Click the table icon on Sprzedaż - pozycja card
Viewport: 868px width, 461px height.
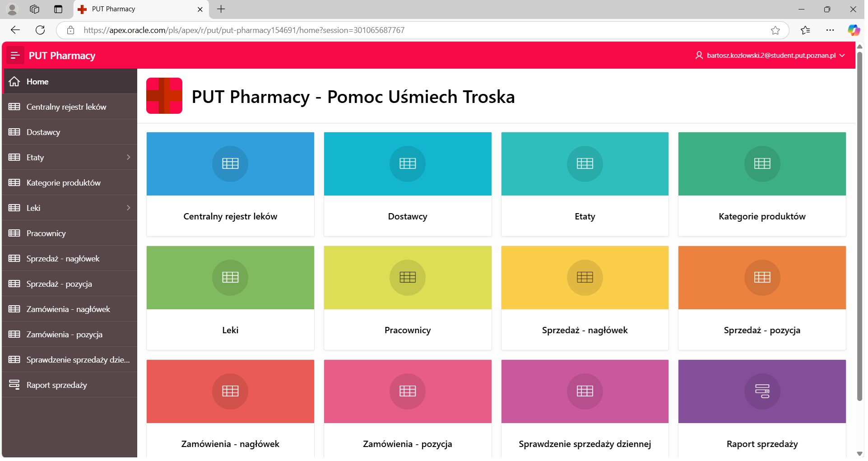coord(762,278)
